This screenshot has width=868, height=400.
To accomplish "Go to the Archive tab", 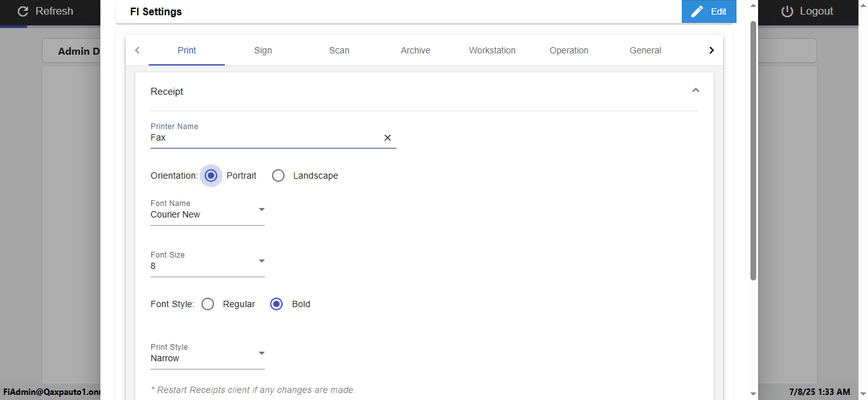I will 416,50.
